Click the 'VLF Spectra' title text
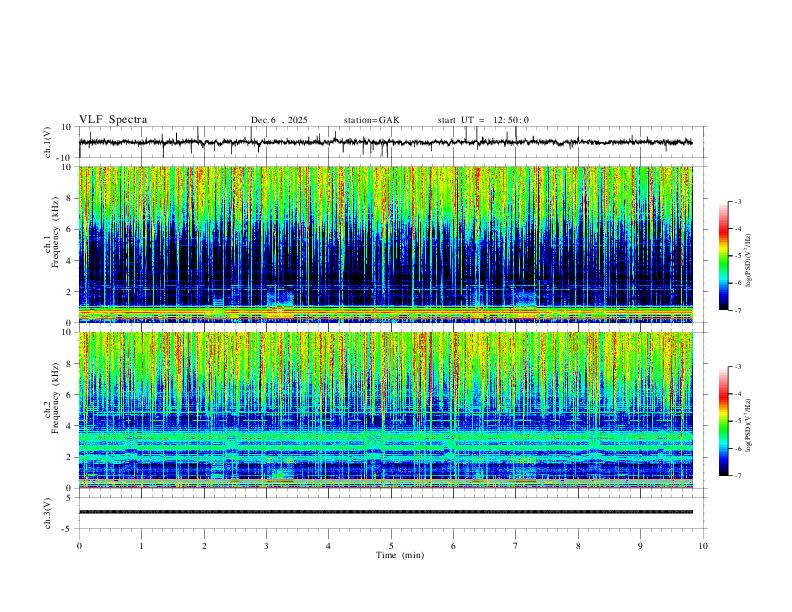 pos(113,120)
